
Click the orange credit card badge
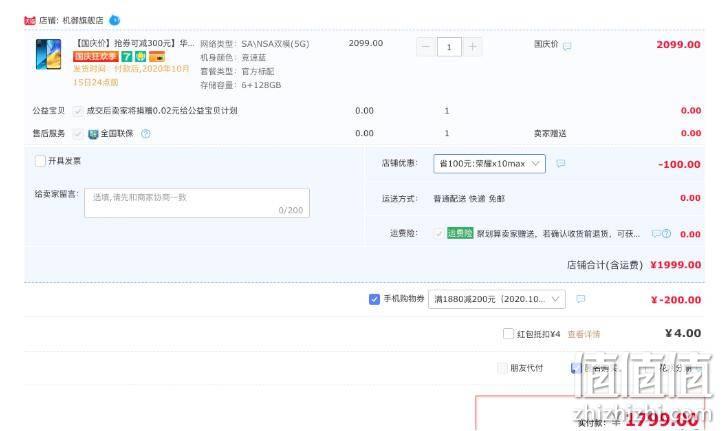pos(157,57)
